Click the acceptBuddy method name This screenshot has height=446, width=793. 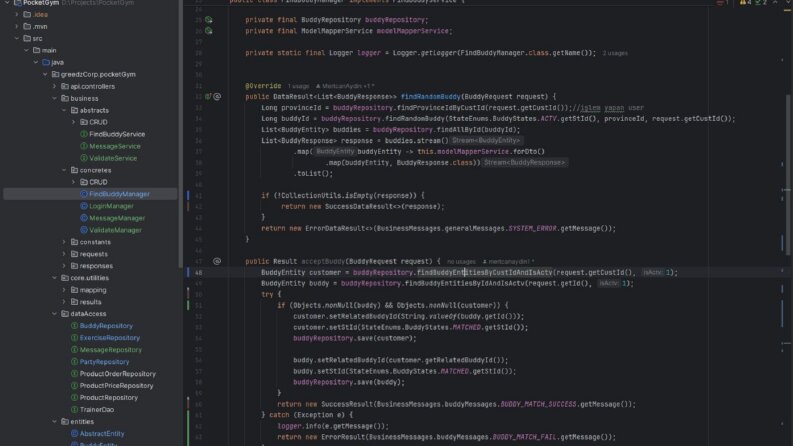[323, 261]
